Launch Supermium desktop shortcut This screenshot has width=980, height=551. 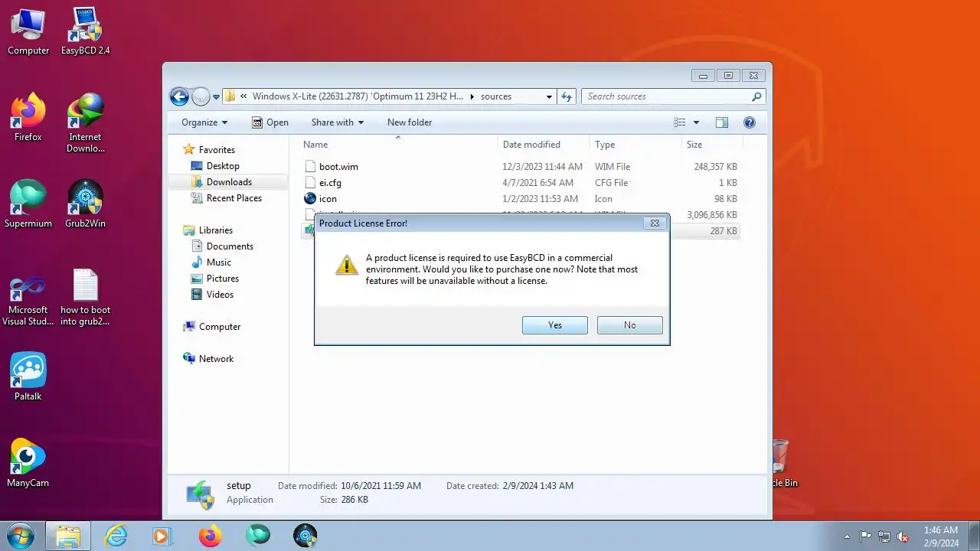tap(28, 204)
